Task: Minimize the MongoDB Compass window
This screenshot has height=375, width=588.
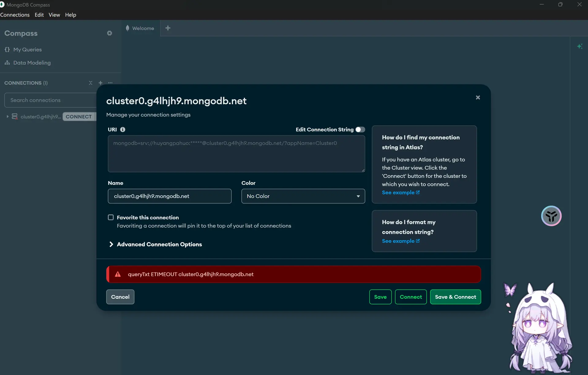Action: [542, 4]
